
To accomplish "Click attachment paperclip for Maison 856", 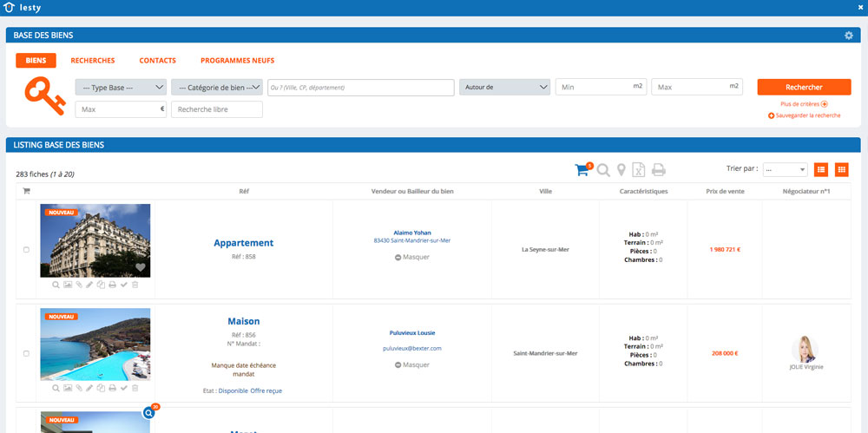I will pos(79,388).
